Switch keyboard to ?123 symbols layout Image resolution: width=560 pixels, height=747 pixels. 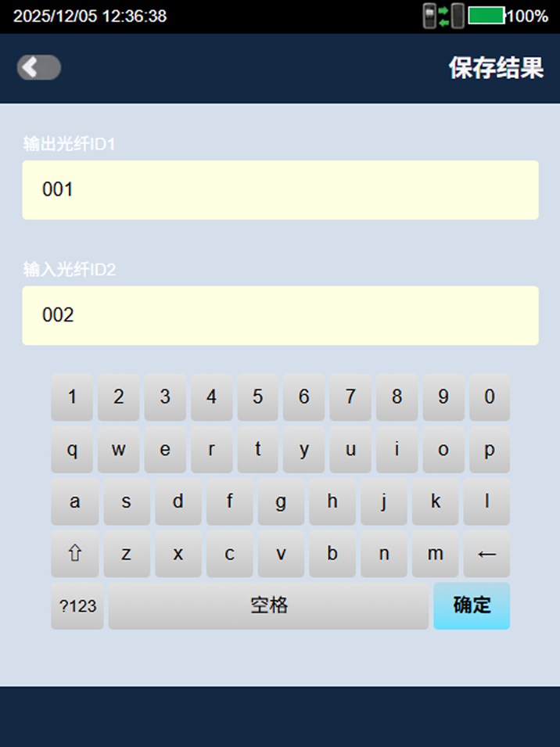pos(77,605)
